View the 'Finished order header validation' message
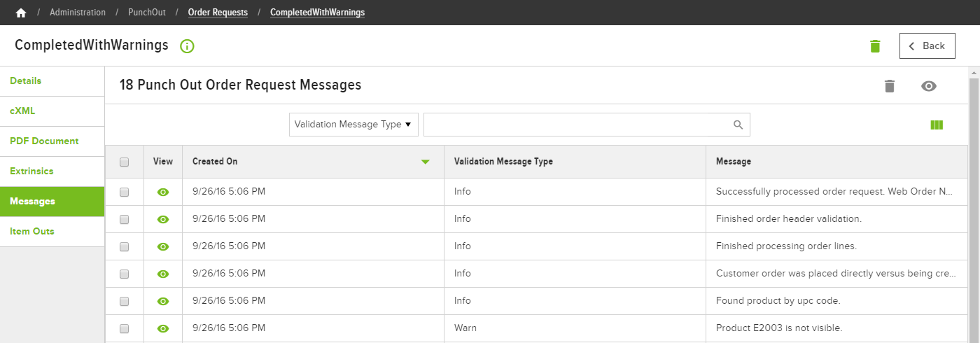The image size is (980, 343). [163, 219]
